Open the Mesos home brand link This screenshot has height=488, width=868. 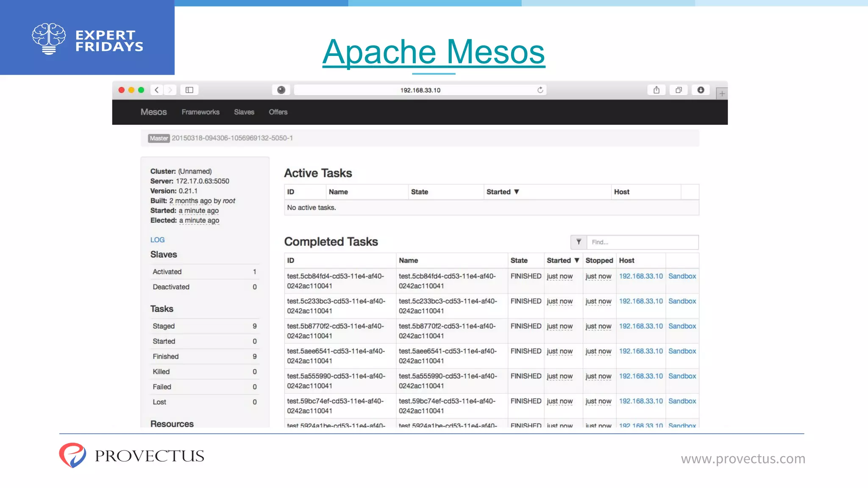[153, 112]
